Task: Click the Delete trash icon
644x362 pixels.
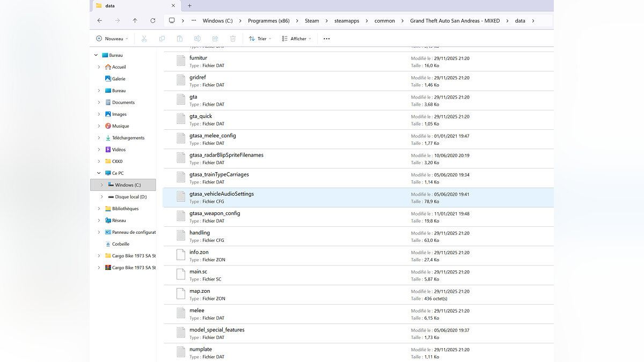Action: point(232,39)
